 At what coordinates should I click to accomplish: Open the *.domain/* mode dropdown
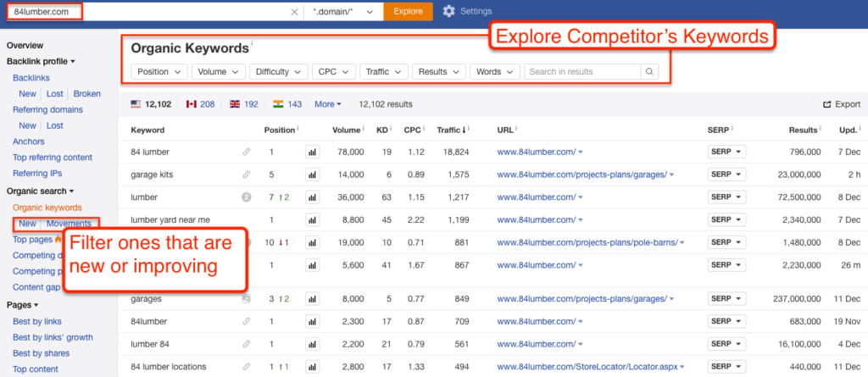(343, 11)
